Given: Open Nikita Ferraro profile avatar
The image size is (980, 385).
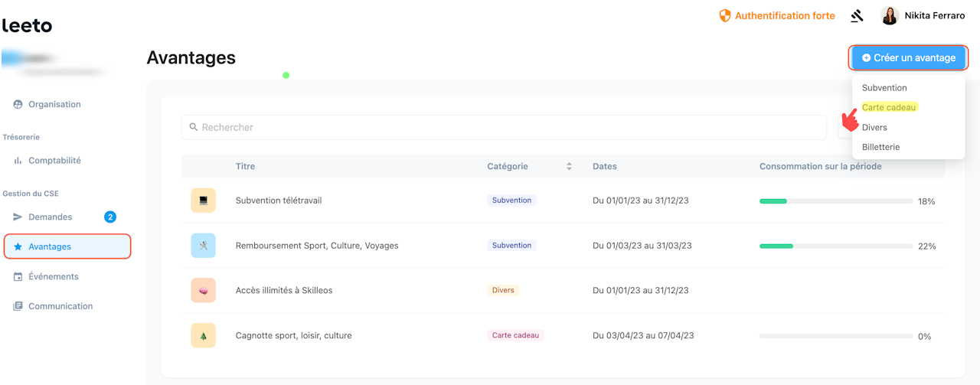Looking at the screenshot, I should pyautogui.click(x=890, y=16).
